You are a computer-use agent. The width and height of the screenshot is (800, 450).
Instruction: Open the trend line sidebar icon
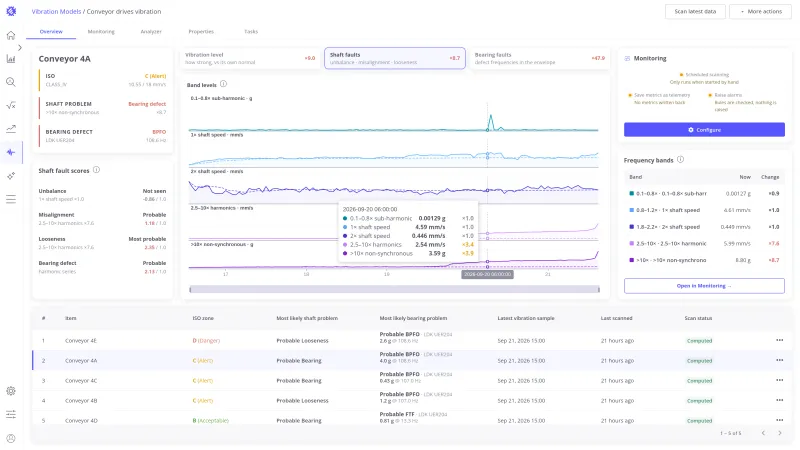[x=11, y=129]
